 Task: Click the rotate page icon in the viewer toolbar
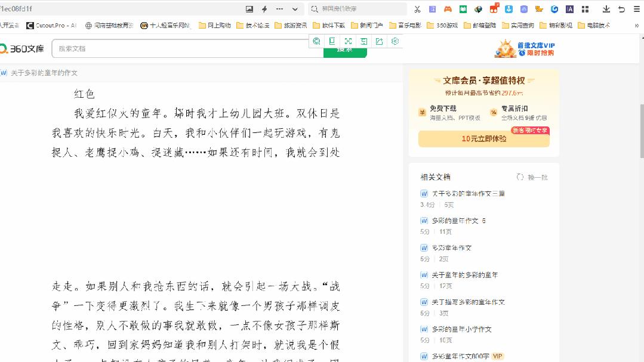pyautogui.click(x=364, y=41)
